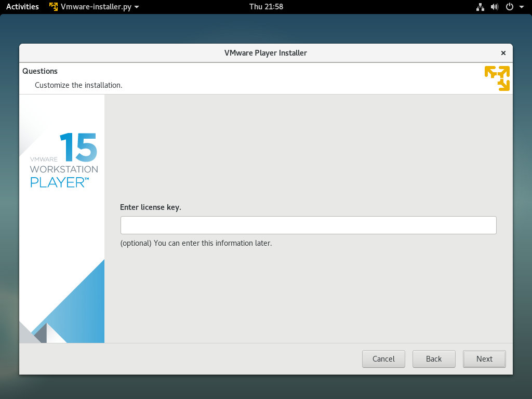Click the volume speaker icon
This screenshot has width=532, height=399.
click(495, 7)
